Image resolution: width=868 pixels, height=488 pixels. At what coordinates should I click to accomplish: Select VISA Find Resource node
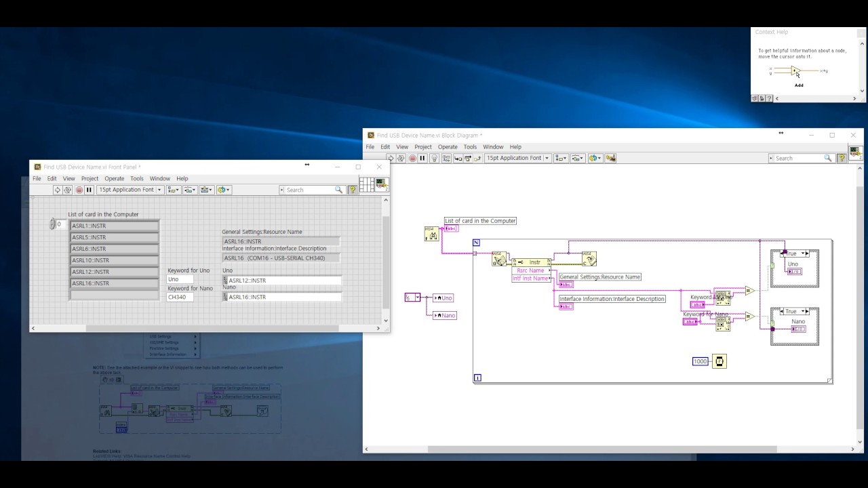(x=431, y=234)
